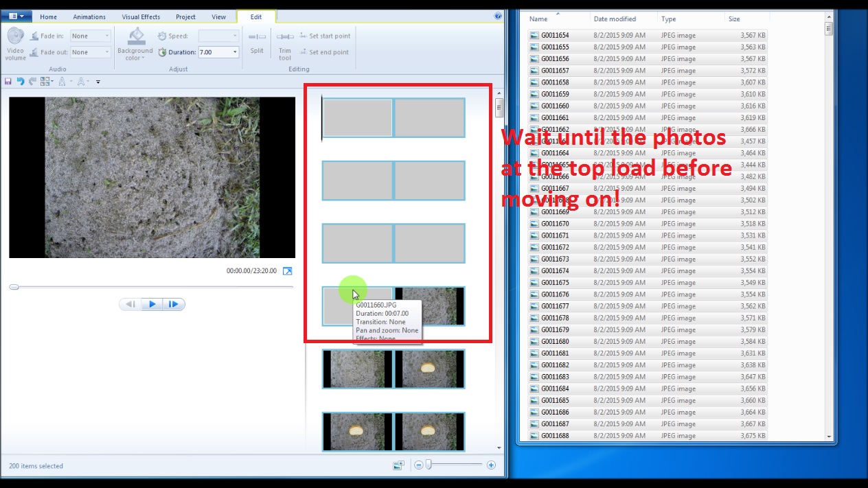
Task: Zoom in the timeline with plus button
Action: [x=491, y=465]
